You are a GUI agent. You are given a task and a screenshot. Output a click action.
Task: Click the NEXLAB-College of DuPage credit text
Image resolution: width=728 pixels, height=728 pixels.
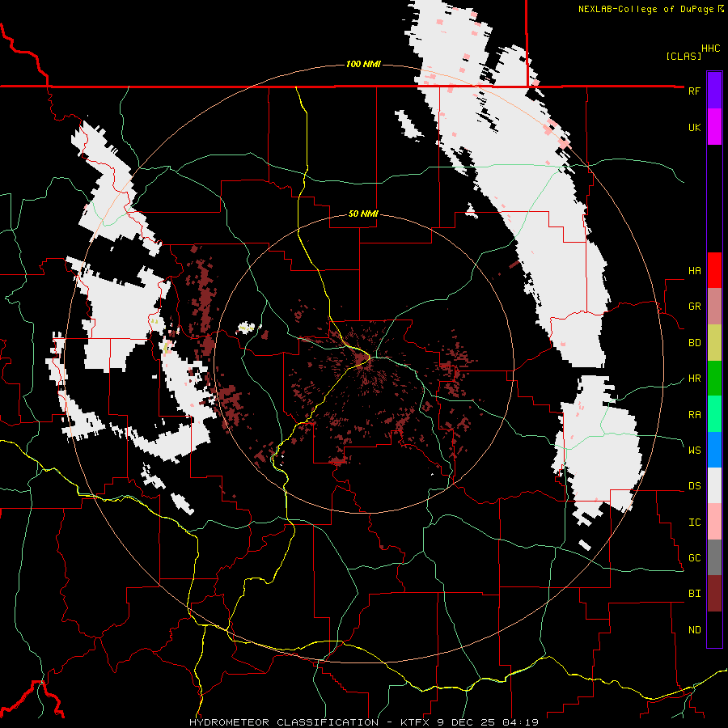click(x=647, y=9)
